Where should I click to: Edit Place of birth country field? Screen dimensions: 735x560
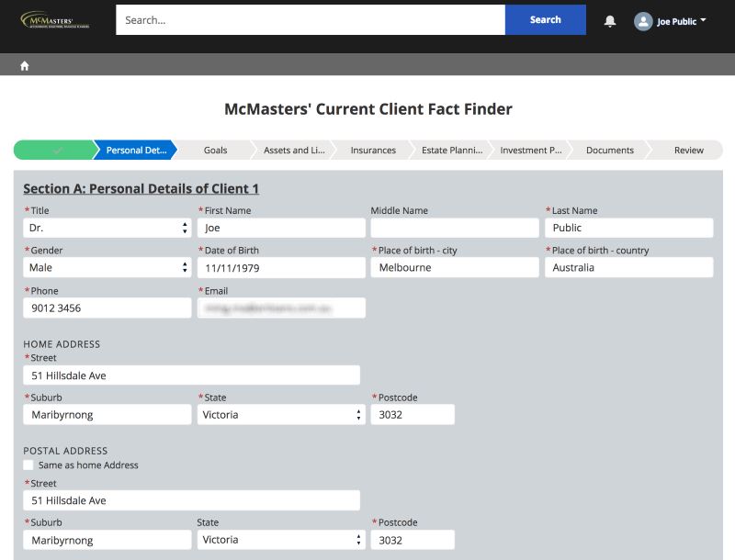click(x=629, y=267)
